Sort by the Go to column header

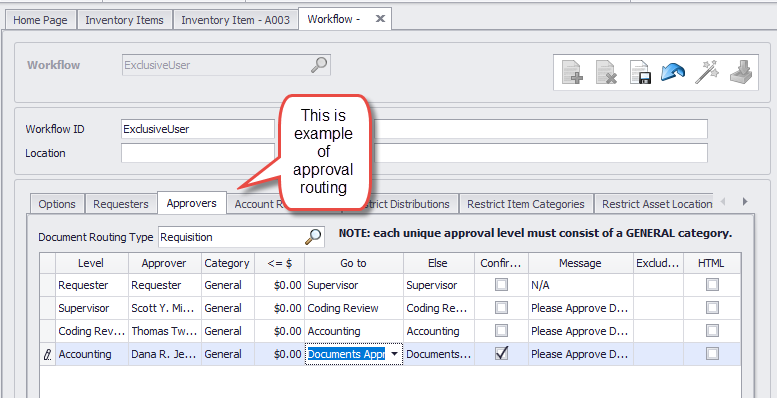pos(354,263)
